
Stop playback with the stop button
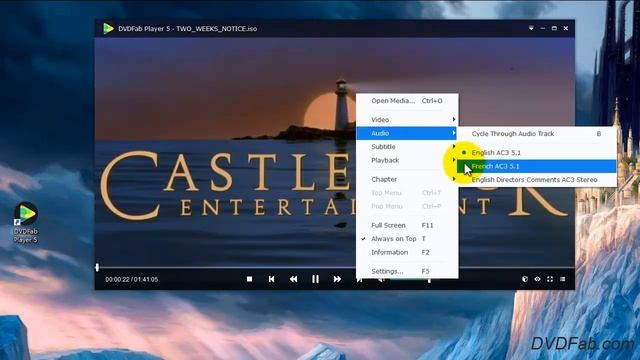pyautogui.click(x=249, y=279)
